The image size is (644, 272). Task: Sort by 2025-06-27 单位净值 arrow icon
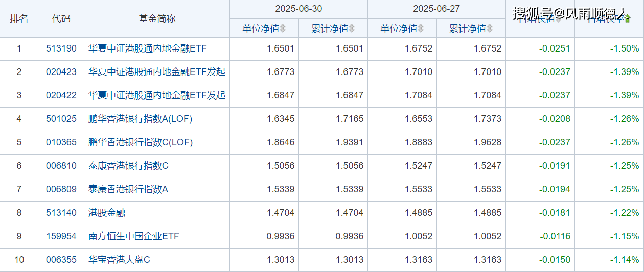(x=421, y=29)
